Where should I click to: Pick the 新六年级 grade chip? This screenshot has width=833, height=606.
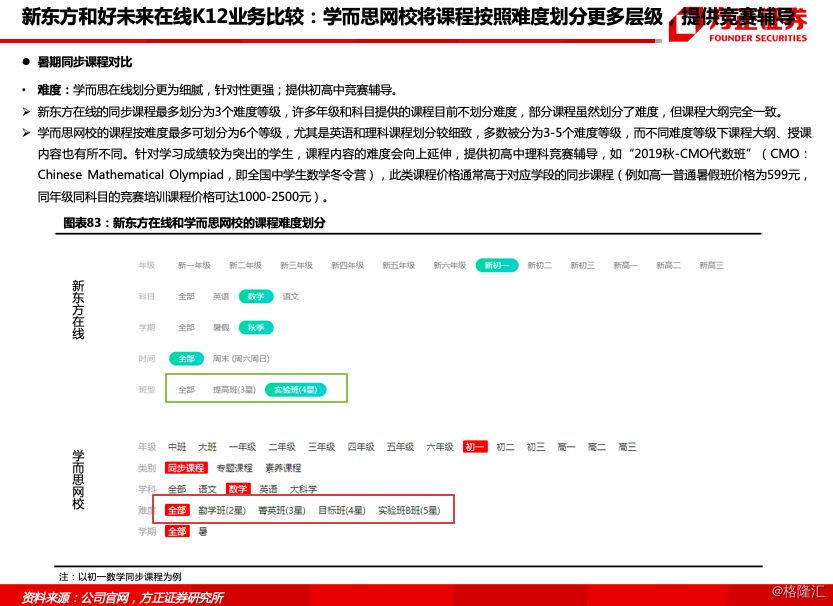click(x=449, y=265)
